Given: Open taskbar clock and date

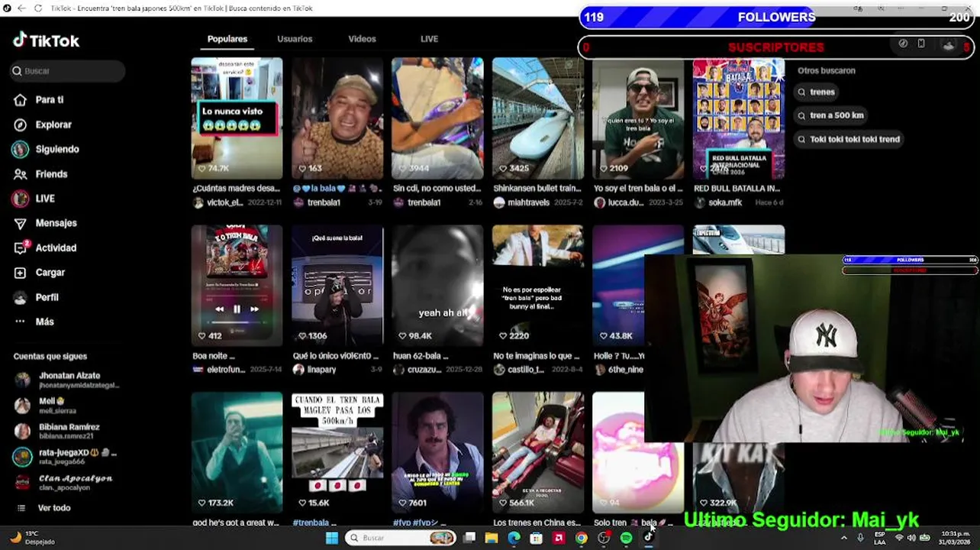Looking at the screenshot, I should [956, 538].
